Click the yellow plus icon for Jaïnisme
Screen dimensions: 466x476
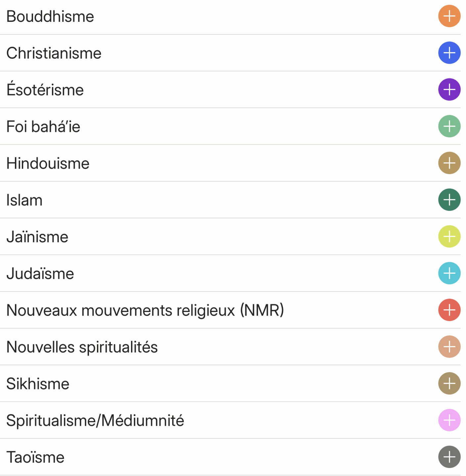pyautogui.click(x=449, y=236)
